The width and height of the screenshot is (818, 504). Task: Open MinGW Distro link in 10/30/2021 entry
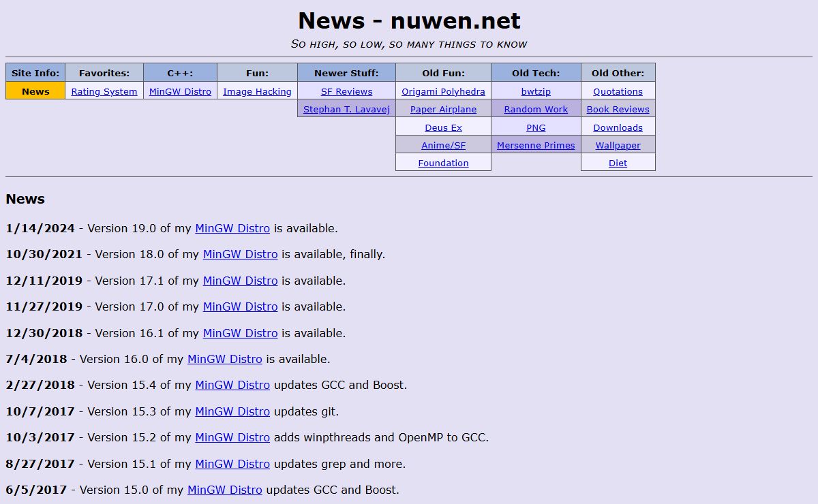(x=240, y=254)
